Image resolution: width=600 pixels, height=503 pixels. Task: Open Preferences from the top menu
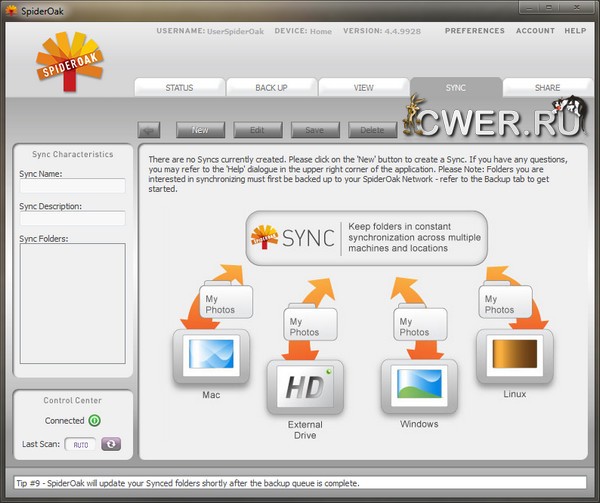coord(474,31)
